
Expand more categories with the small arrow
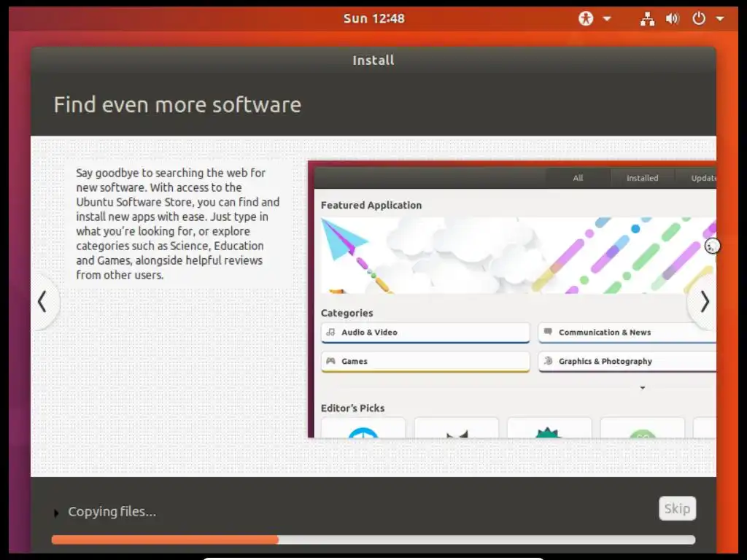tap(642, 388)
